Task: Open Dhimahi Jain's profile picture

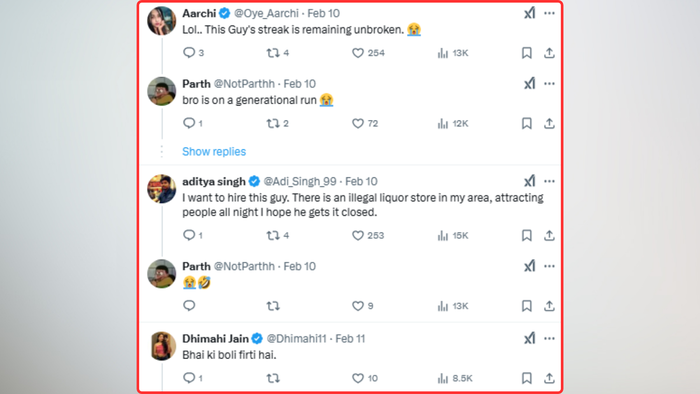Action: tap(162, 346)
